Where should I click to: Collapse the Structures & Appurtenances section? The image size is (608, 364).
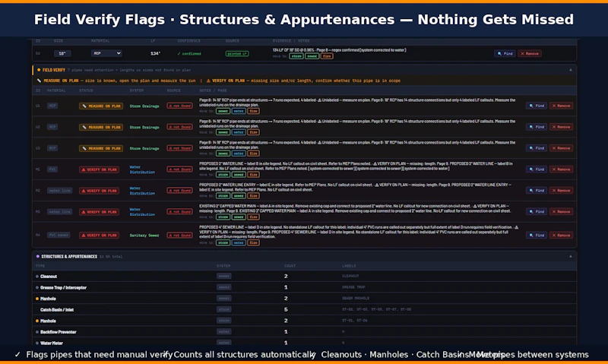click(x=571, y=256)
